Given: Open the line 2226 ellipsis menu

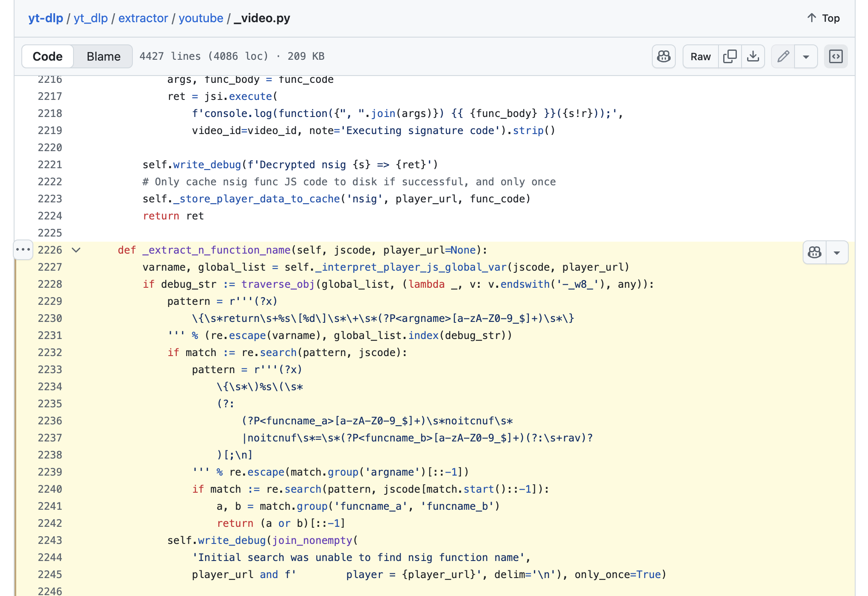Looking at the screenshot, I should (x=23, y=249).
